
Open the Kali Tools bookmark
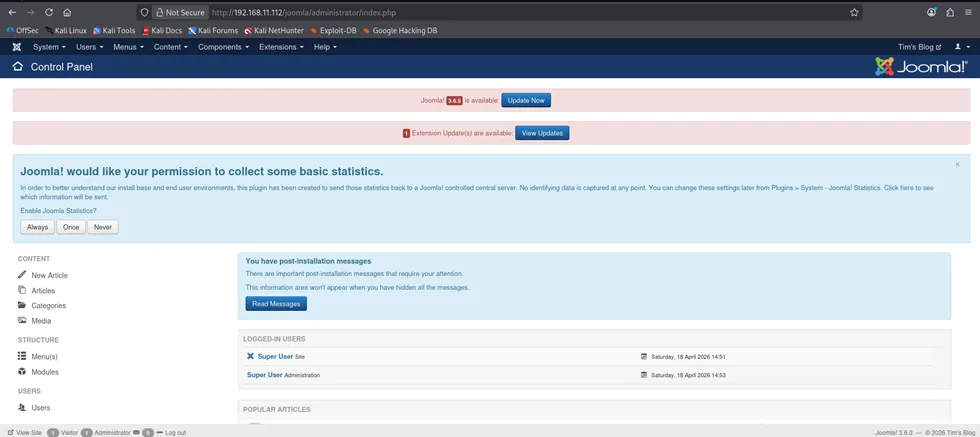pos(114,30)
